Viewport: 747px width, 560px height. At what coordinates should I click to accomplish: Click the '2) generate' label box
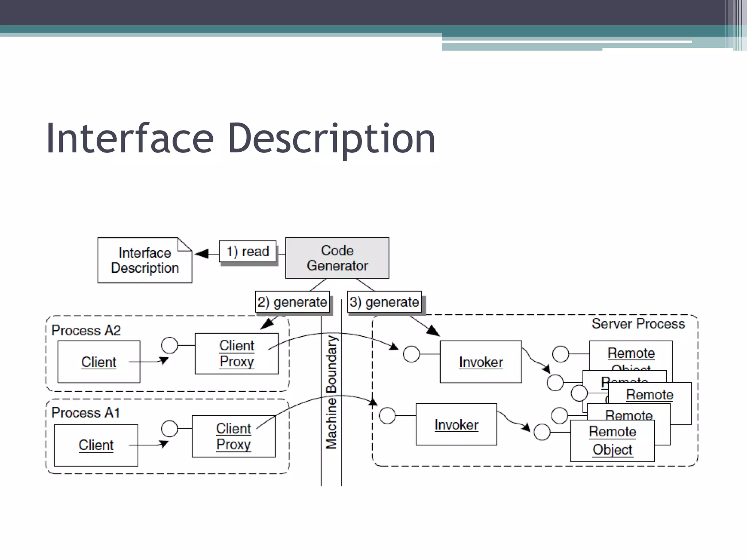292,302
